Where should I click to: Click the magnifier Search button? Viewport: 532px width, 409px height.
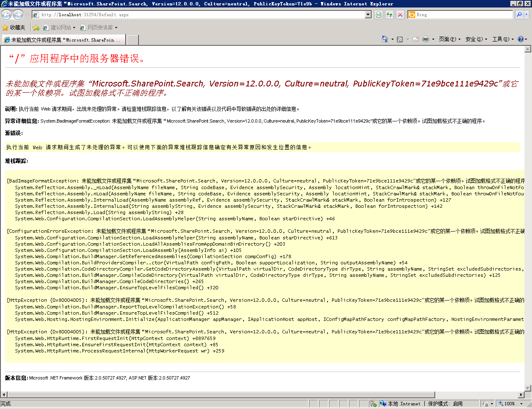coord(519,15)
